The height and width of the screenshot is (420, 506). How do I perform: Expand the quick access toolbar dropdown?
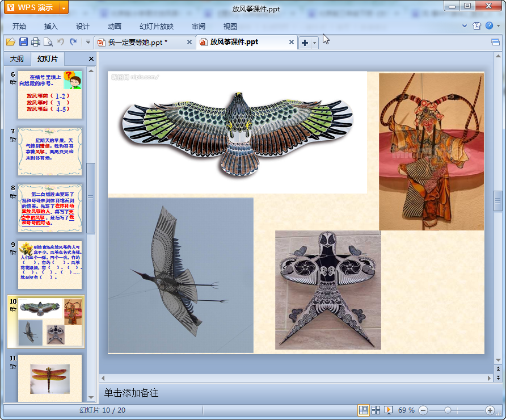pos(88,42)
